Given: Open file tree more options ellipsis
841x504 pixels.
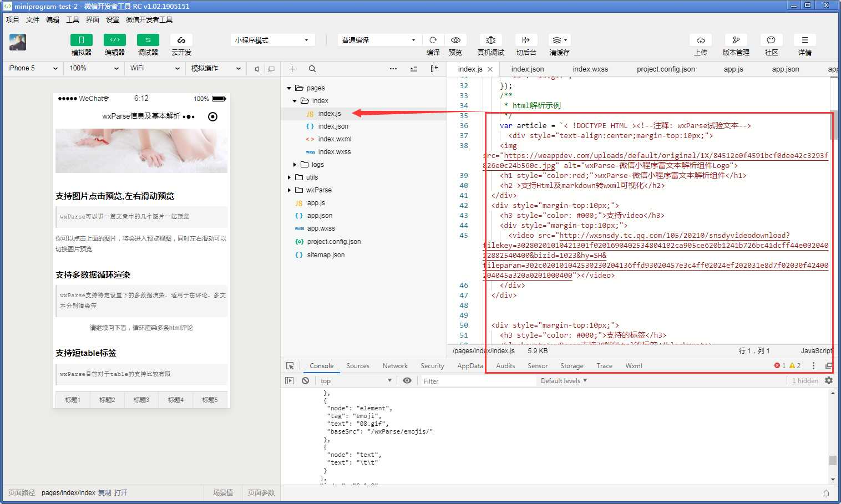Looking at the screenshot, I should (x=393, y=69).
